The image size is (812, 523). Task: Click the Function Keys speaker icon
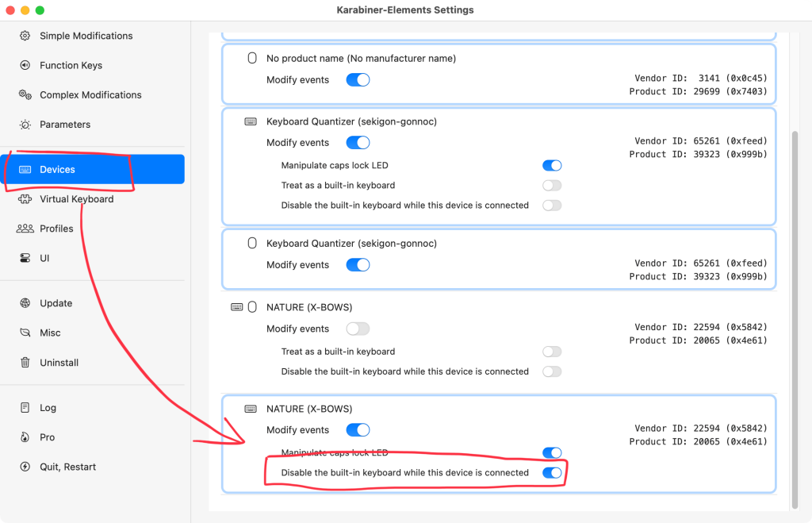pyautogui.click(x=25, y=65)
